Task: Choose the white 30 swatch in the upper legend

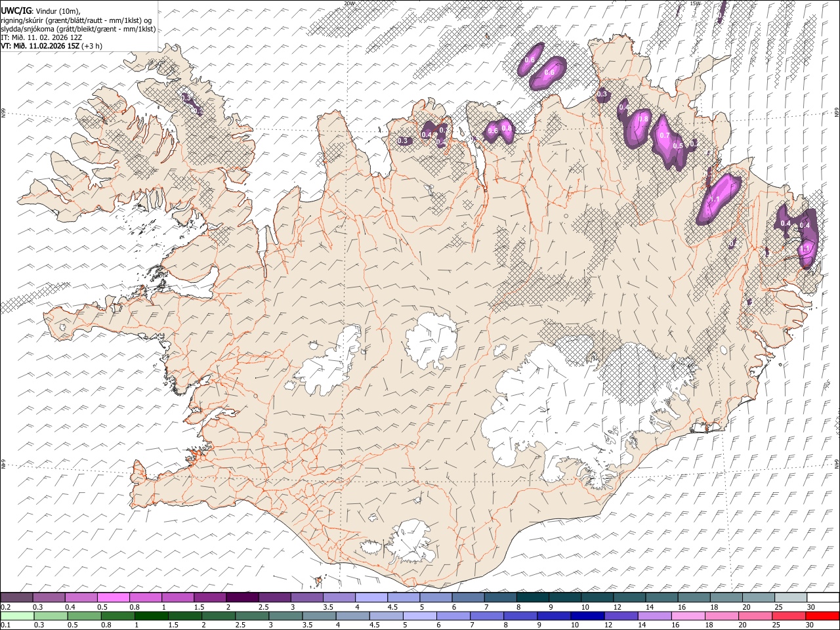Action: click(822, 597)
